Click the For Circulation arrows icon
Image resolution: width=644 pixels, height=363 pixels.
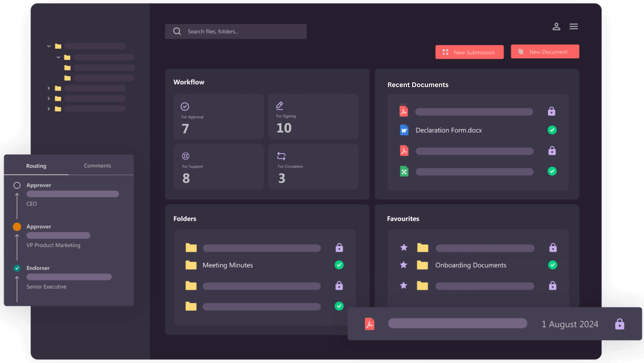coord(281,156)
